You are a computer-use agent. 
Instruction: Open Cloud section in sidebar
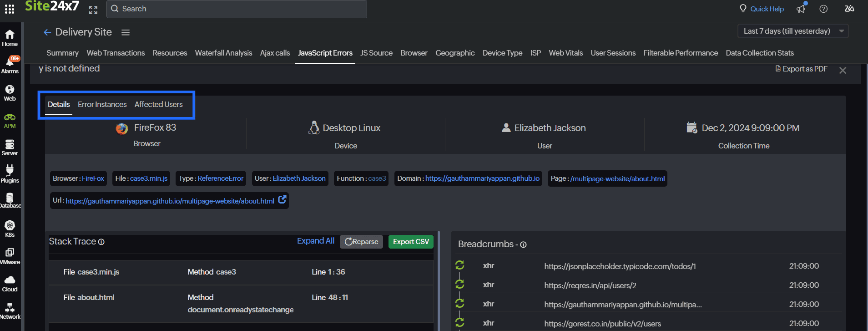[x=10, y=284]
